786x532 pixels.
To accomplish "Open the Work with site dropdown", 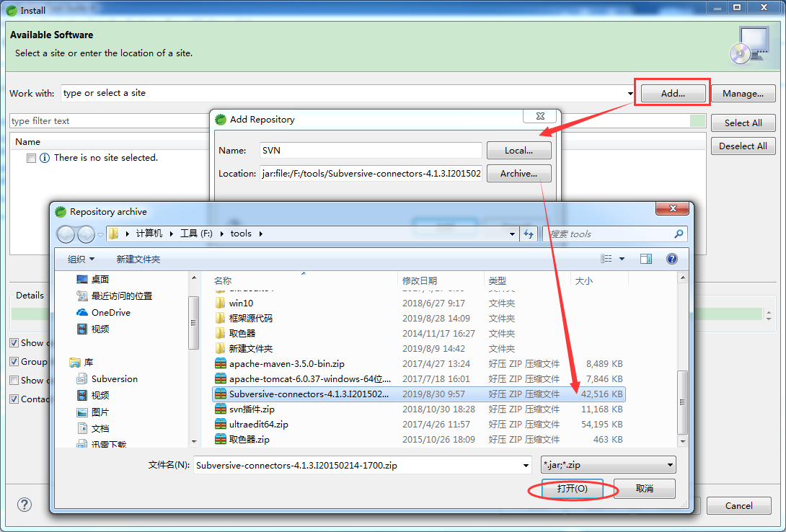I will (x=630, y=93).
